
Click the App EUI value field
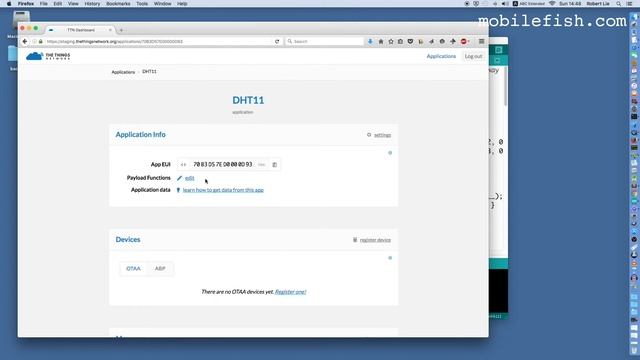tap(222, 164)
